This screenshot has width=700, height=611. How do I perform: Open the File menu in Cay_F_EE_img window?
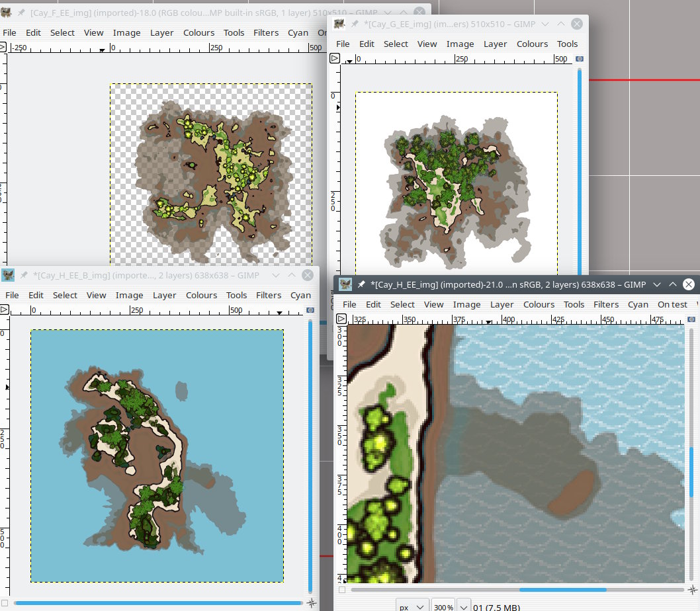(x=9, y=32)
